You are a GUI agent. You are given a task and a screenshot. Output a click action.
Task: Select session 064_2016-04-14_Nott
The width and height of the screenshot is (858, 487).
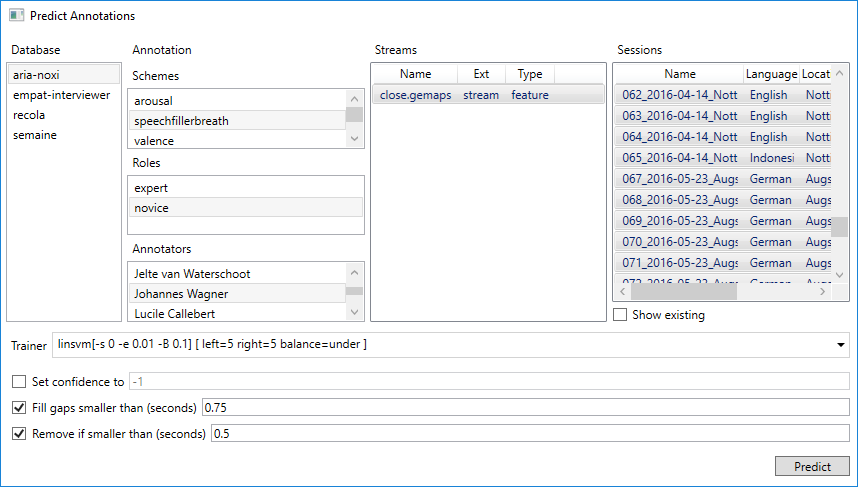tap(722, 137)
